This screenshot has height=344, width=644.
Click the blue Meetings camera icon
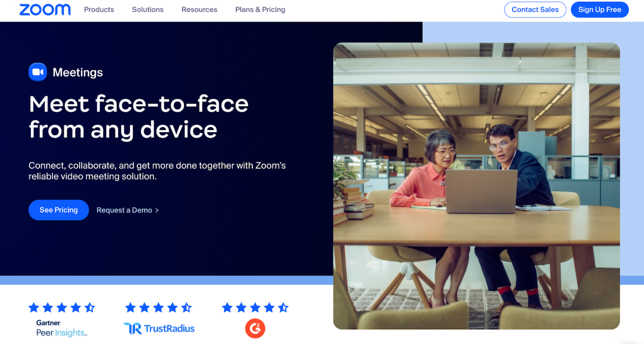pyautogui.click(x=38, y=72)
